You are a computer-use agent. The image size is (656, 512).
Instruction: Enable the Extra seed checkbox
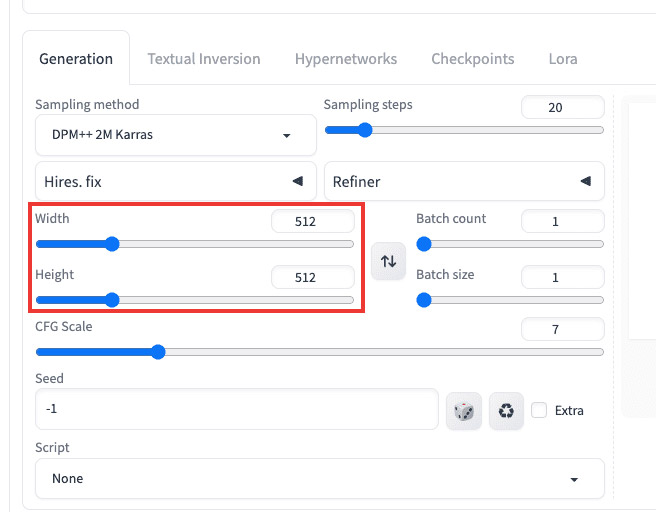click(x=540, y=410)
